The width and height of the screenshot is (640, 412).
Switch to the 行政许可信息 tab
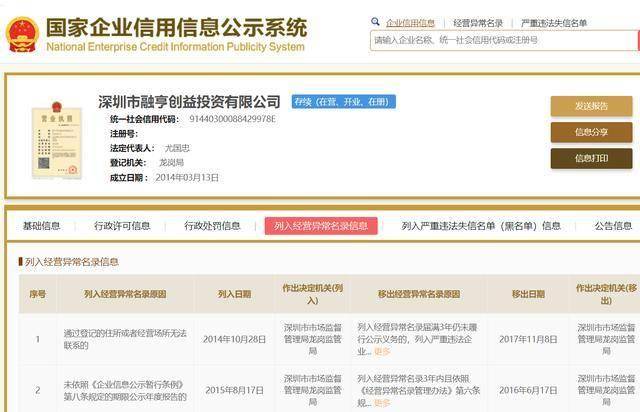point(122,226)
